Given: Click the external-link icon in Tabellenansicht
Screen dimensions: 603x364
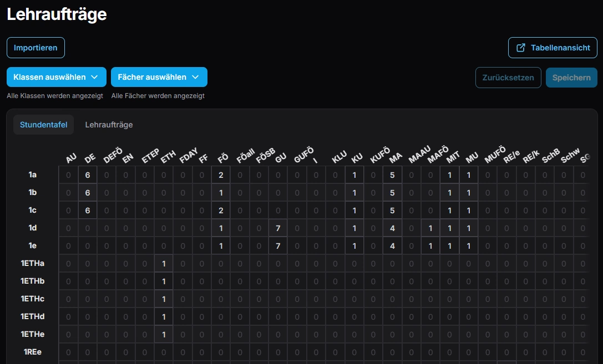Looking at the screenshot, I should [x=521, y=48].
